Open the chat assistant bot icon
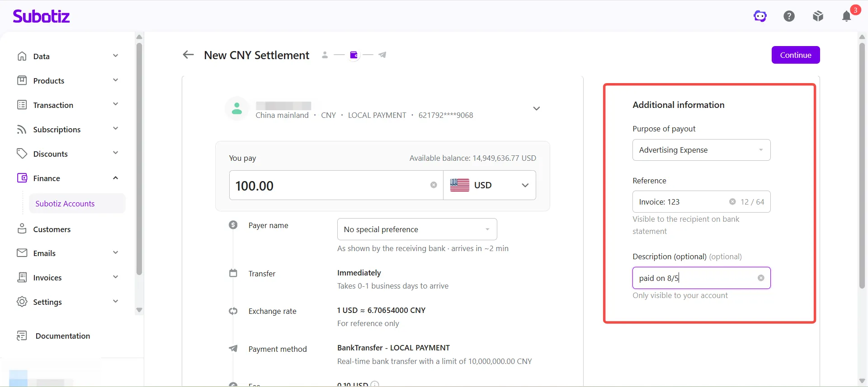The image size is (868, 387). click(760, 16)
